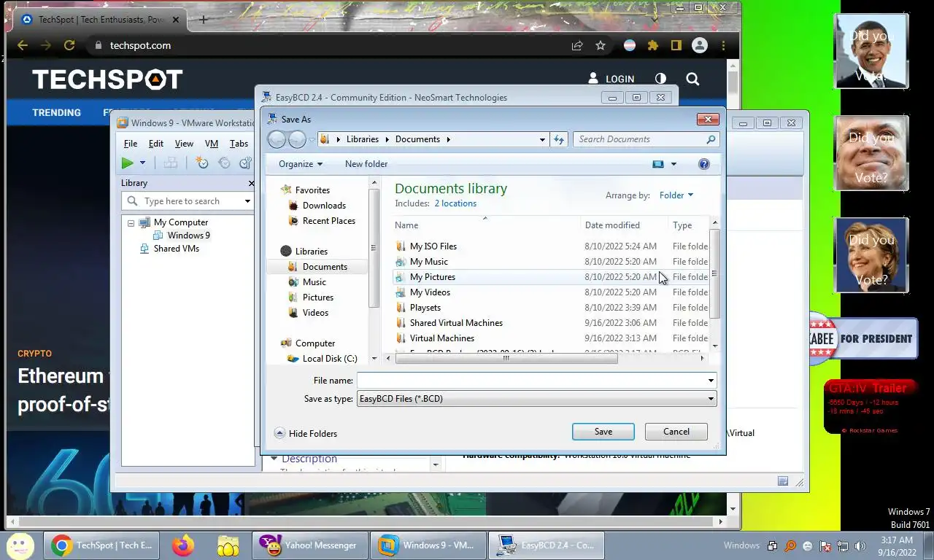Open the Arrange by Folder dropdown
Screen dimensions: 934x560
(676, 195)
